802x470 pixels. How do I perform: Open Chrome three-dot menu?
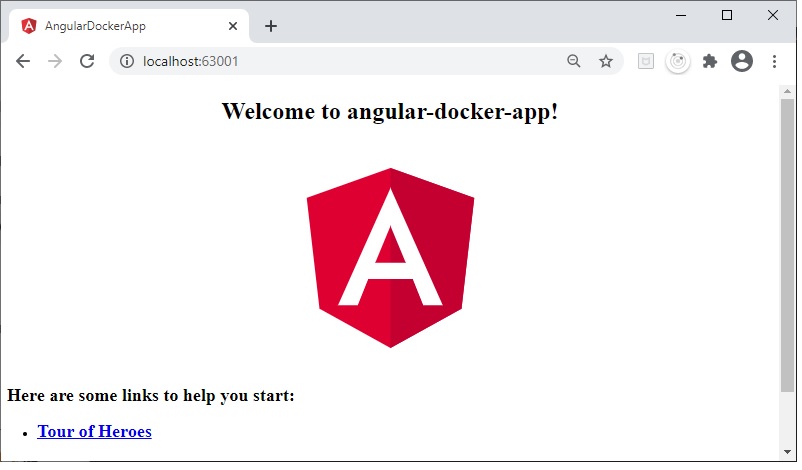pyautogui.click(x=774, y=61)
